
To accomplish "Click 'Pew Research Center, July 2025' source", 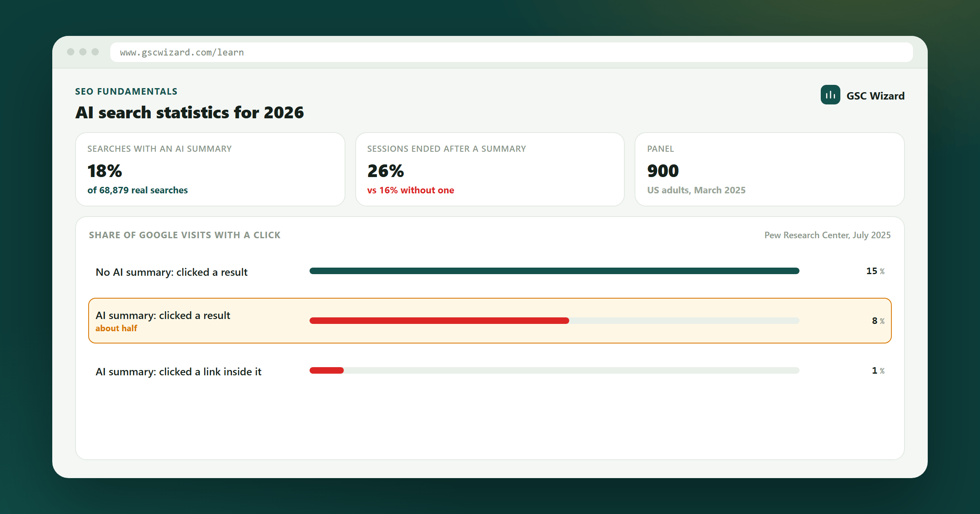I will pyautogui.click(x=827, y=235).
